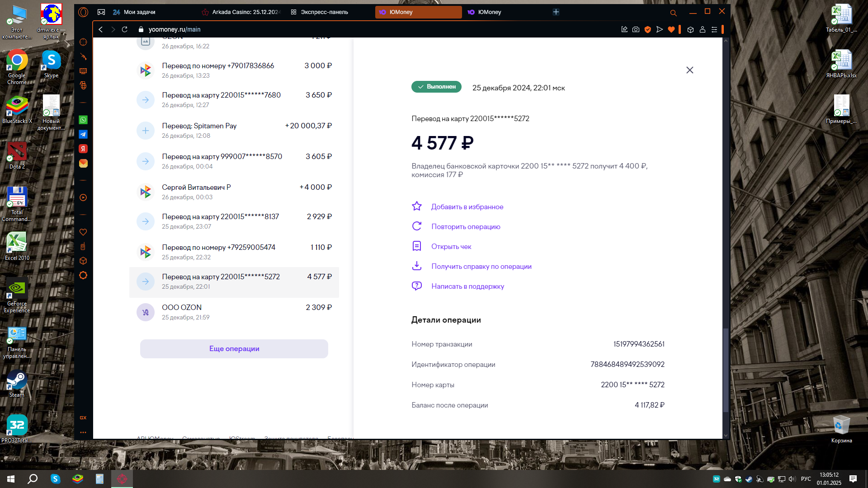Click Написать в поддержку

coord(467,286)
